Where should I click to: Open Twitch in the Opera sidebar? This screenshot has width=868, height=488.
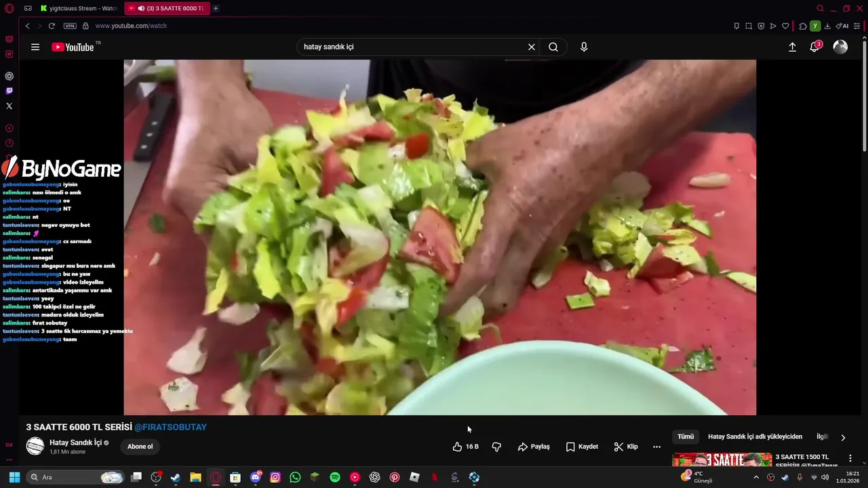tap(9, 91)
